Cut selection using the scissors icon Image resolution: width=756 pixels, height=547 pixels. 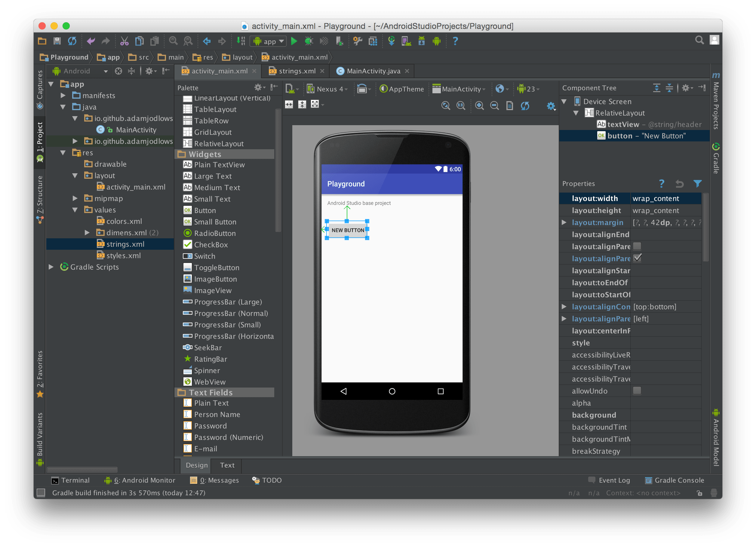point(124,41)
